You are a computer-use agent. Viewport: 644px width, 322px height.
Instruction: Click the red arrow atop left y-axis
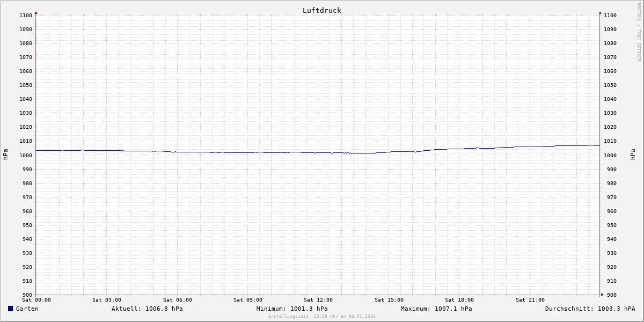tap(36, 12)
